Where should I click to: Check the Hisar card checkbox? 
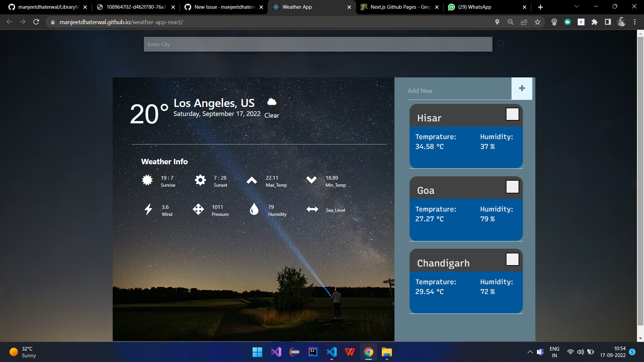coord(512,114)
